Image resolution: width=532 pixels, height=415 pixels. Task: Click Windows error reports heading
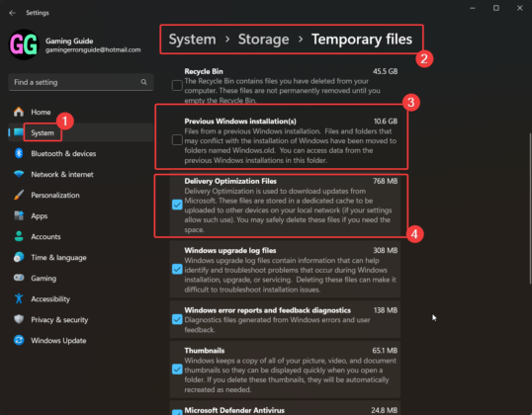[x=267, y=310]
